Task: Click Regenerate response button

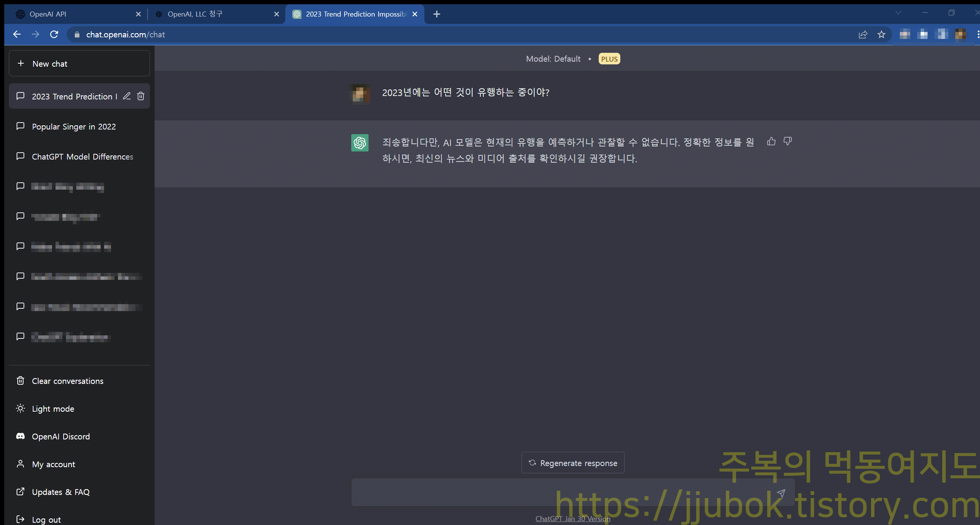Action: click(573, 463)
